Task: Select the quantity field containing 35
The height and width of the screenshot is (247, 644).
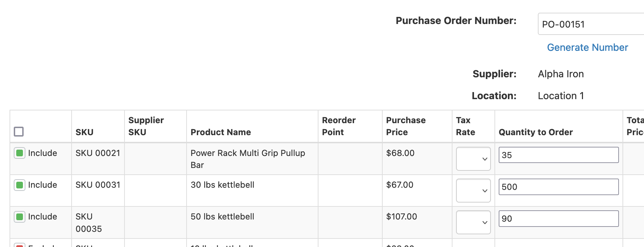Action: click(x=558, y=155)
